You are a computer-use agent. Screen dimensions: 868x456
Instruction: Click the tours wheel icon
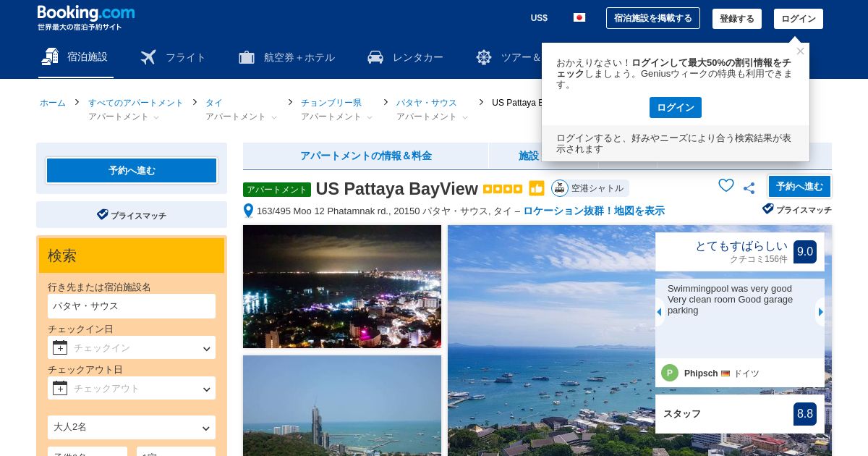[x=484, y=57]
